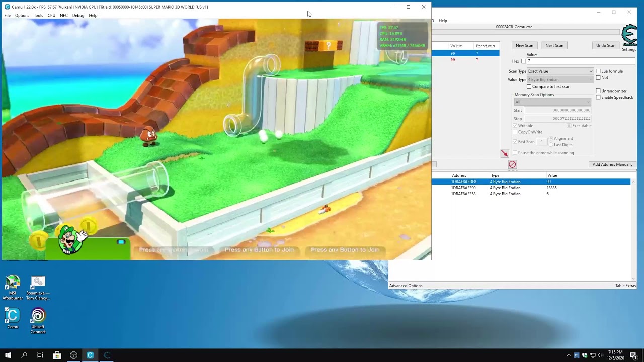This screenshot has height=362, width=644.
Task: Open the Windows Start menu
Action: pyautogui.click(x=8, y=355)
